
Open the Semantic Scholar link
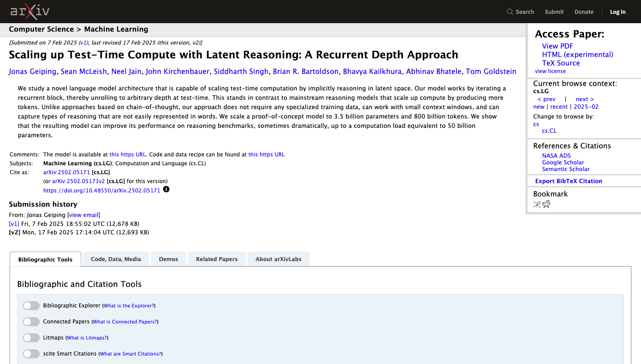click(x=566, y=169)
